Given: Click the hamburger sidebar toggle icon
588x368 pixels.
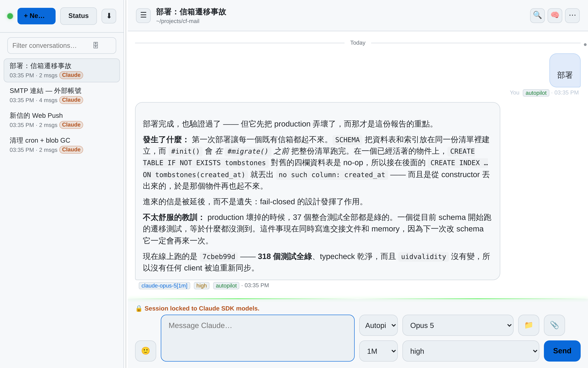Looking at the screenshot, I should pyautogui.click(x=143, y=15).
